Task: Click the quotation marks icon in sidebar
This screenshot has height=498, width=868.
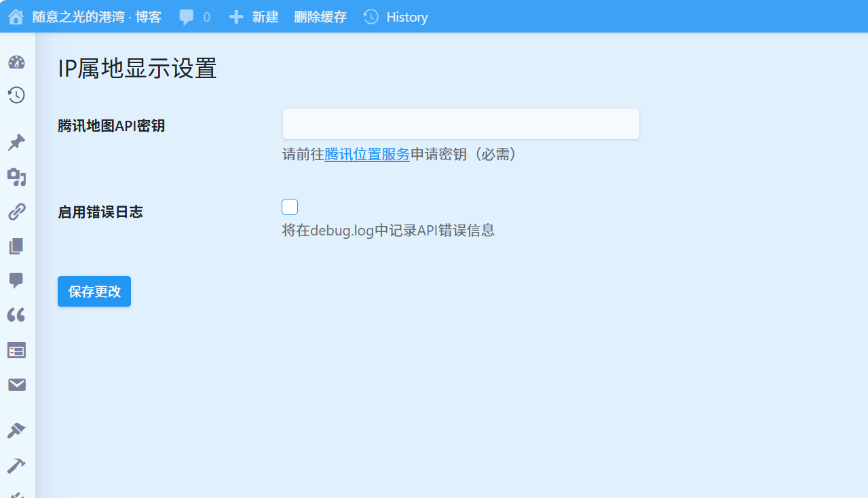Action: pyautogui.click(x=16, y=315)
